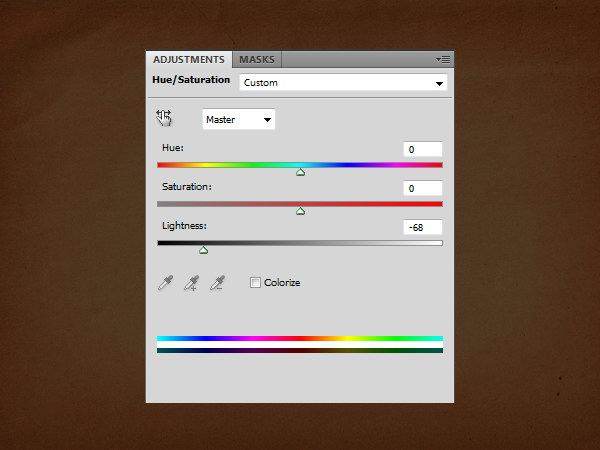600x450 pixels.
Task: Click the upper rainbow color bar
Action: click(300, 339)
